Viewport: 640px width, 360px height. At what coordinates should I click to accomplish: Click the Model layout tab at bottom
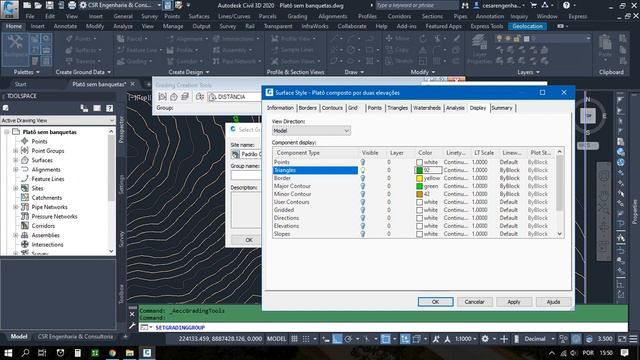[19, 337]
